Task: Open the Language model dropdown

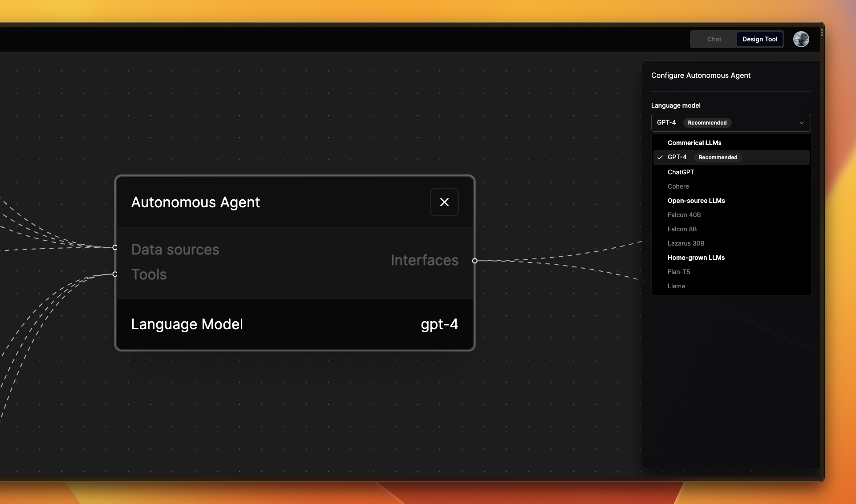Action: click(x=730, y=123)
